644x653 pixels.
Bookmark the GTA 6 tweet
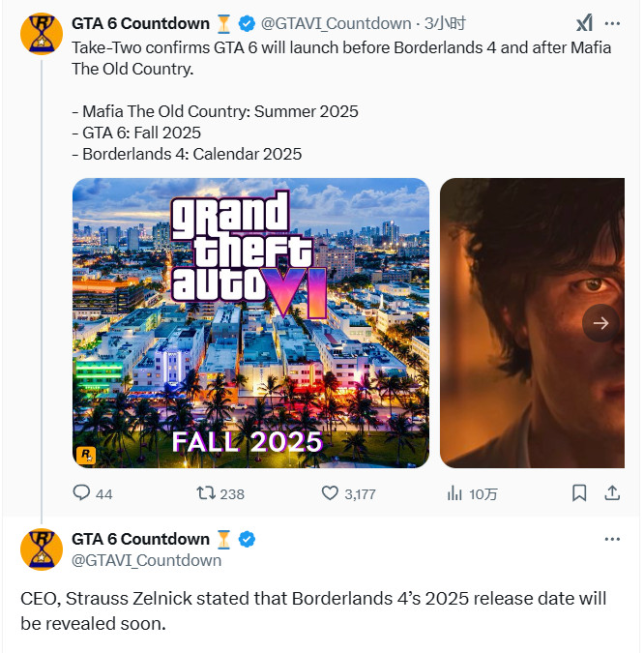[579, 493]
